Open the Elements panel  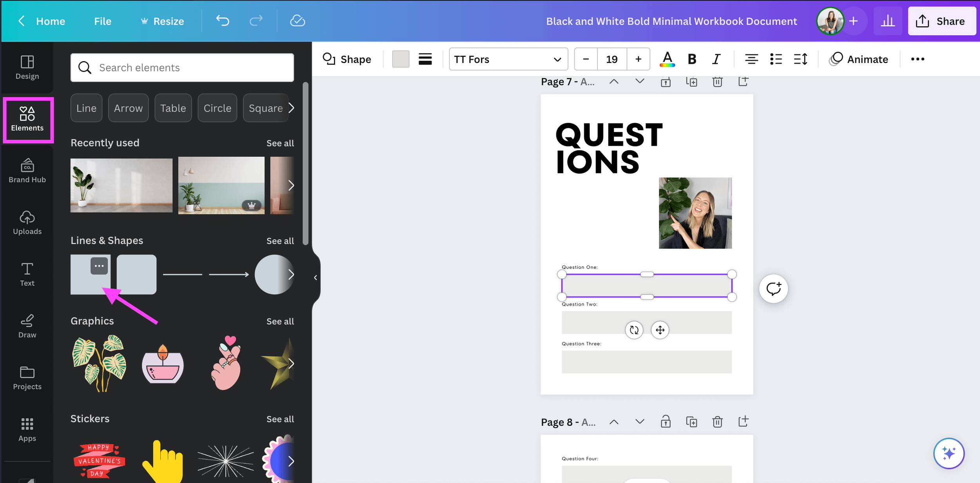point(27,120)
